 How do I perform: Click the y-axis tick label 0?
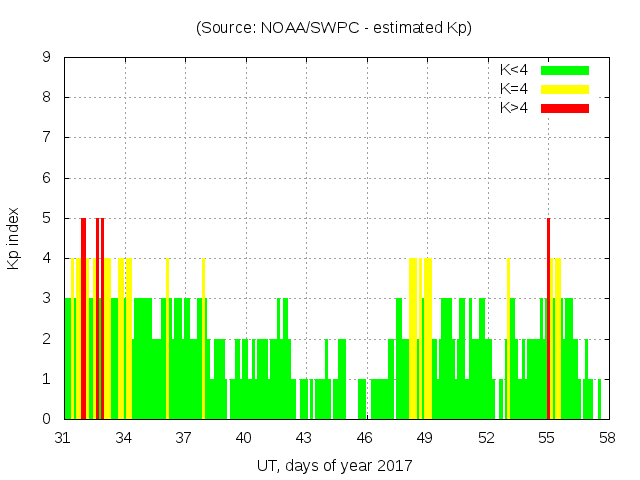[x=47, y=419]
